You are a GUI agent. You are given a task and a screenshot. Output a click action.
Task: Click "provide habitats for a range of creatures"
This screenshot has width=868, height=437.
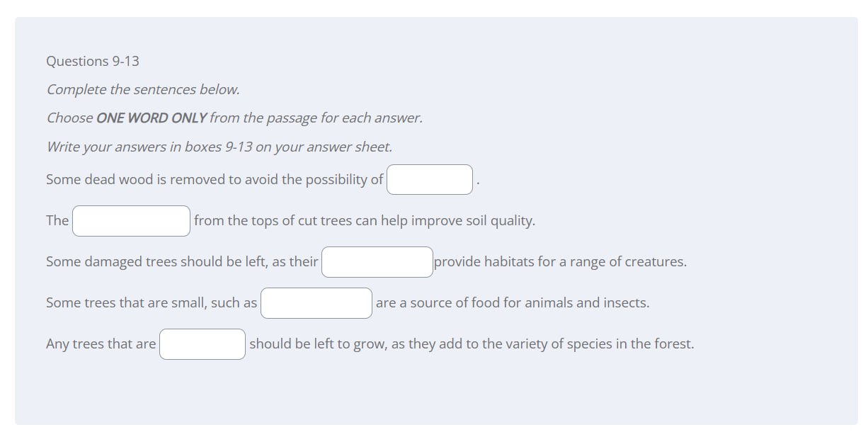560,262
